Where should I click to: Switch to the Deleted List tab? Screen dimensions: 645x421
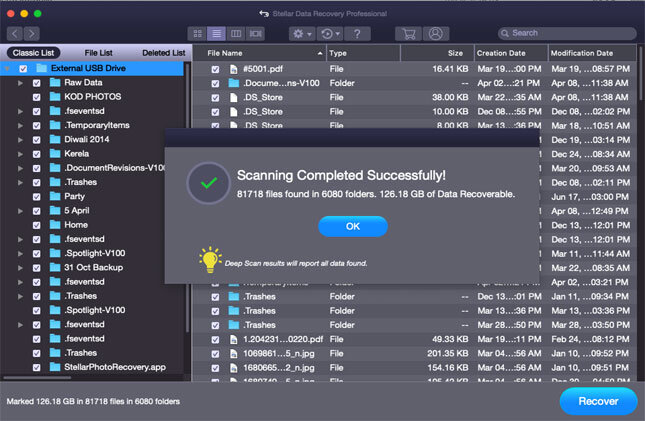coord(163,52)
